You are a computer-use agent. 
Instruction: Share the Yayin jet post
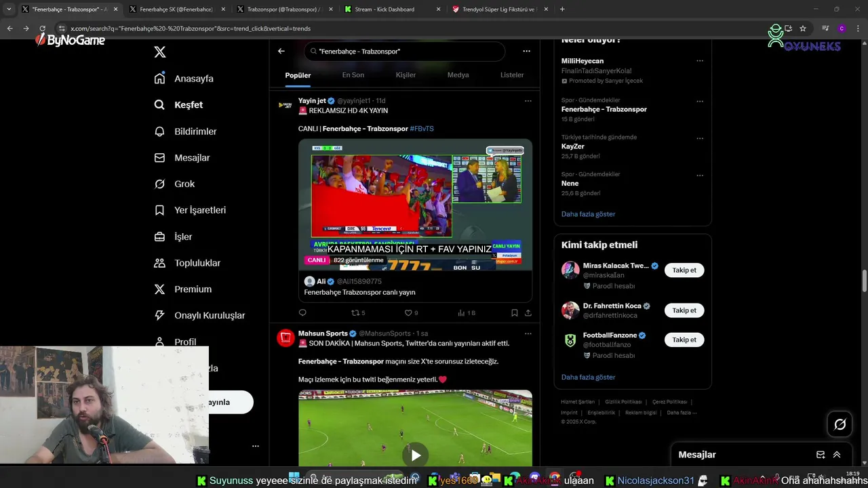click(528, 313)
